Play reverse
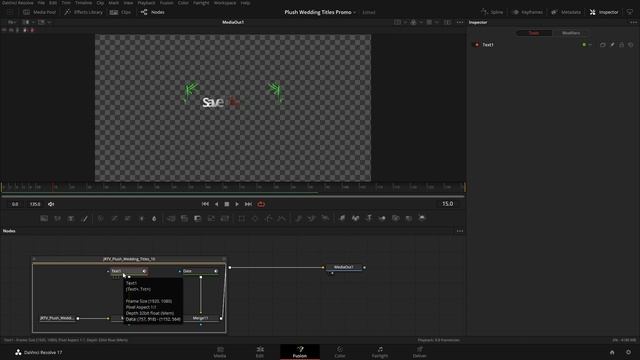 pyautogui.click(x=216, y=204)
